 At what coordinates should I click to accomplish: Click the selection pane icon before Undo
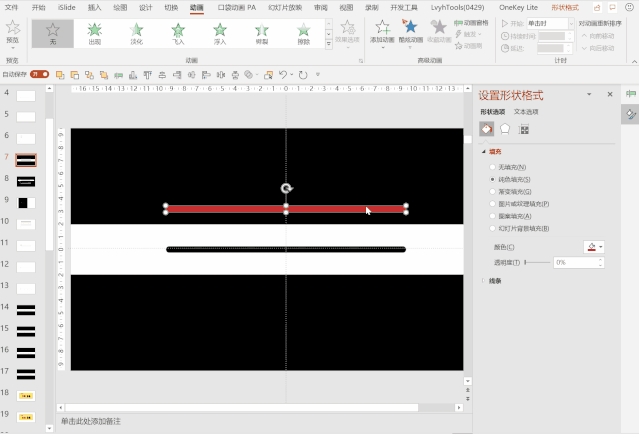click(x=268, y=75)
